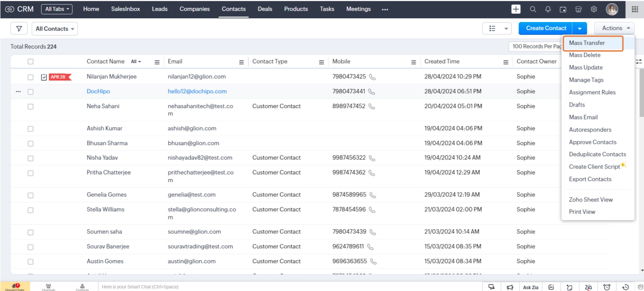Open the calendar icon in the top bar
The width and height of the screenshot is (644, 291).
pyautogui.click(x=563, y=9)
